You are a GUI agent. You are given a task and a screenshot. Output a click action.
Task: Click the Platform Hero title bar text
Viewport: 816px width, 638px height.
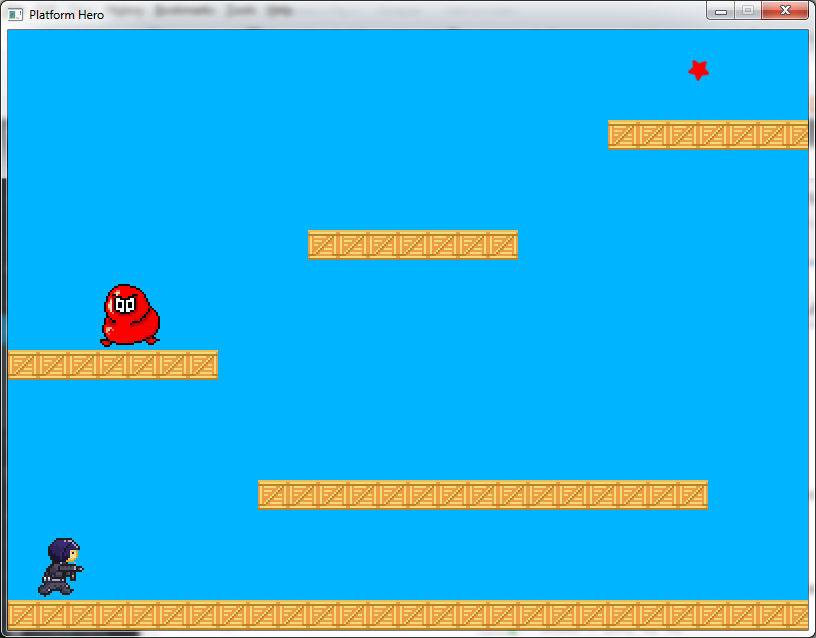pyautogui.click(x=67, y=15)
